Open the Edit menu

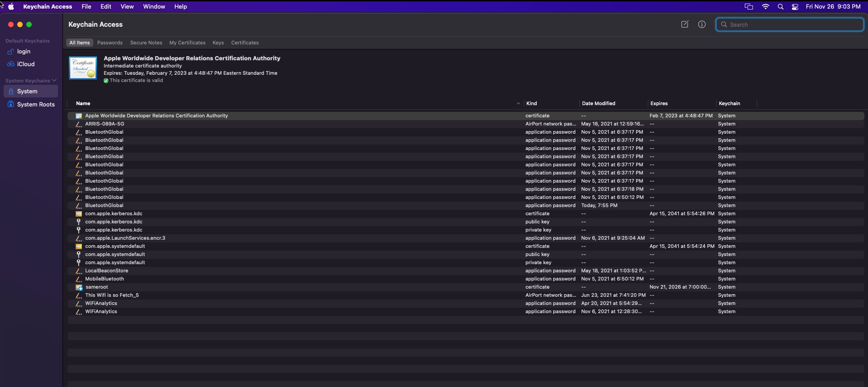pyautogui.click(x=106, y=7)
